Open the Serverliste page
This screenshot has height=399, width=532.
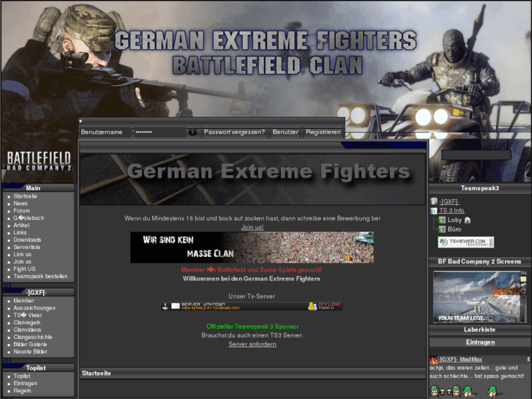[x=27, y=247]
